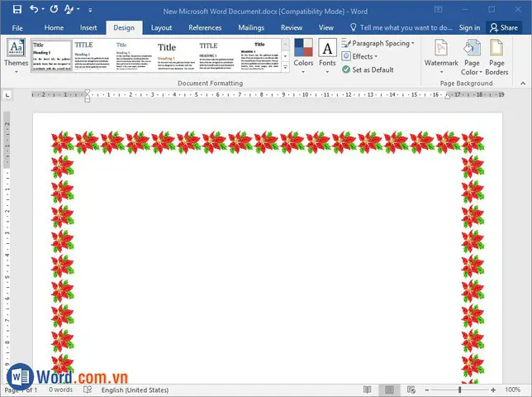Screen dimensions: 532x397
Task: Switch to Print Layout view
Action: pyautogui.click(x=389, y=390)
